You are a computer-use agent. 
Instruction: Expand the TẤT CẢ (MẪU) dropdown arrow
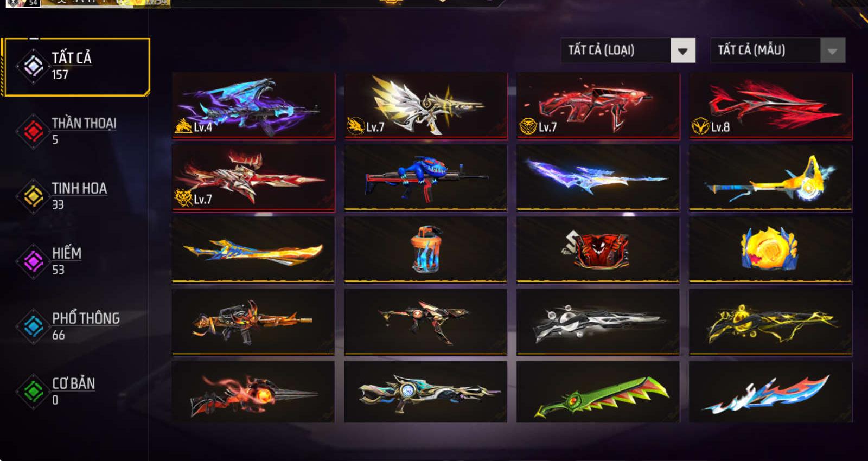tap(833, 50)
